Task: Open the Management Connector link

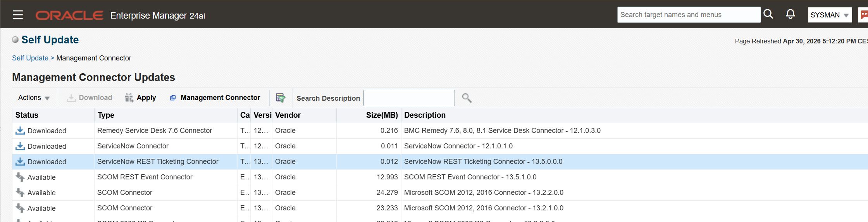Action: pos(220,98)
